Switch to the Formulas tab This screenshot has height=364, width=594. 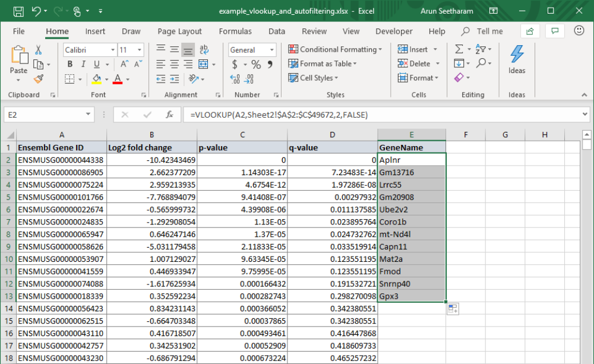pos(235,31)
